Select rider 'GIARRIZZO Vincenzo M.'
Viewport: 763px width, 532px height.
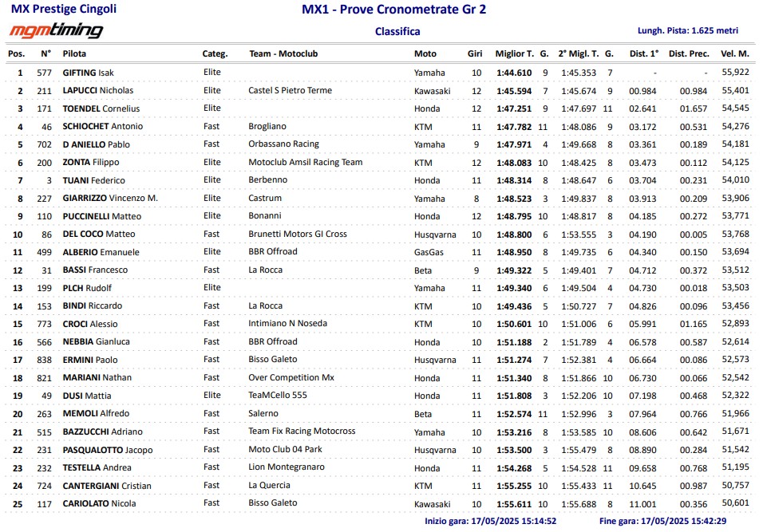pos(110,199)
